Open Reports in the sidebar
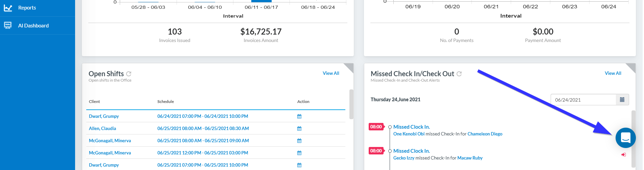The width and height of the screenshot is (644, 170). (27, 8)
